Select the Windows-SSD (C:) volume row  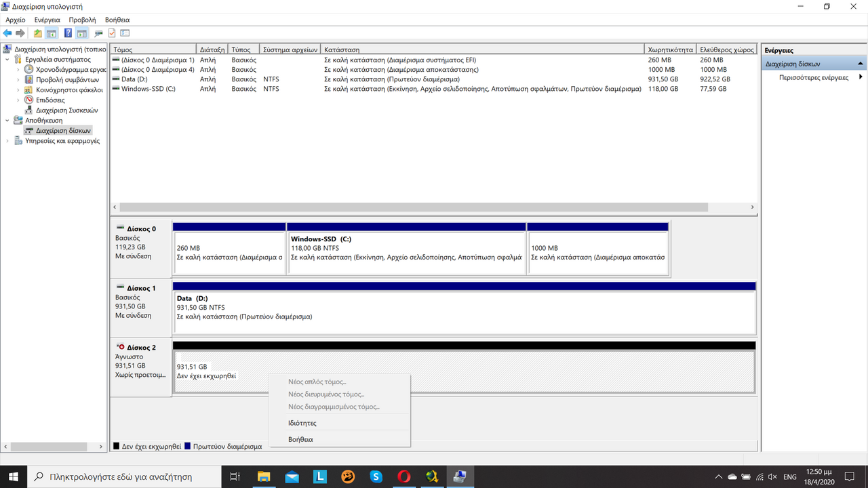[433, 89]
